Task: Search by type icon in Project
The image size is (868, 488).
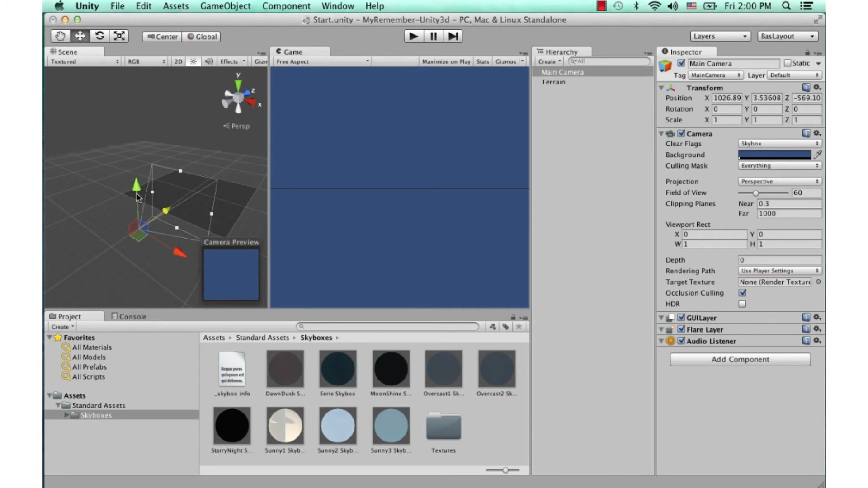Action: pyautogui.click(x=492, y=327)
